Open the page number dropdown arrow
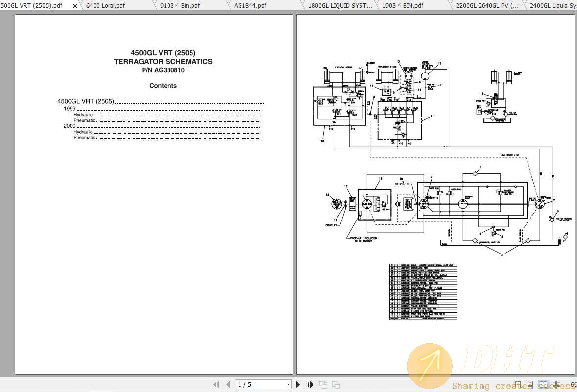Image resolution: width=577 pixels, height=392 pixels. click(x=288, y=385)
